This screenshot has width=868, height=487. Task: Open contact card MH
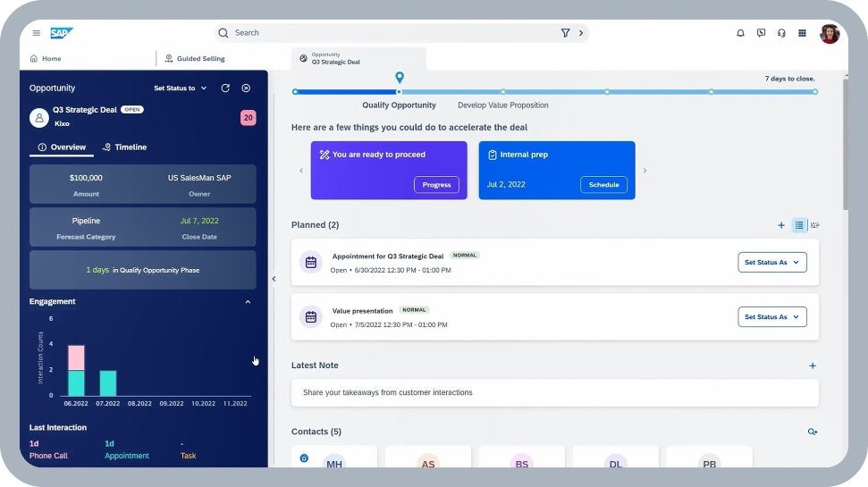click(334, 458)
